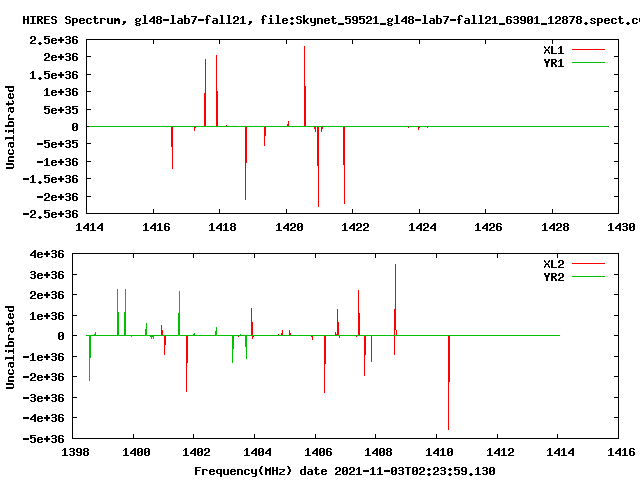Click the green YR1 legend line sample
The width and height of the screenshot is (640, 480).
click(588, 62)
